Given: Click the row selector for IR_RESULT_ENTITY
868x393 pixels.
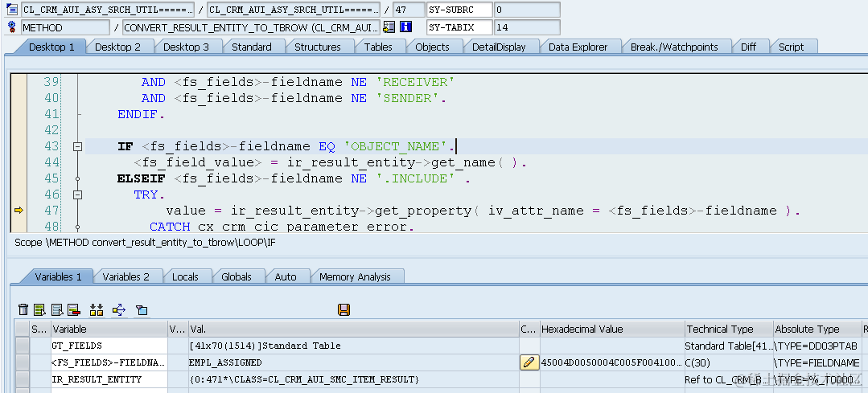Looking at the screenshot, I should (x=23, y=379).
